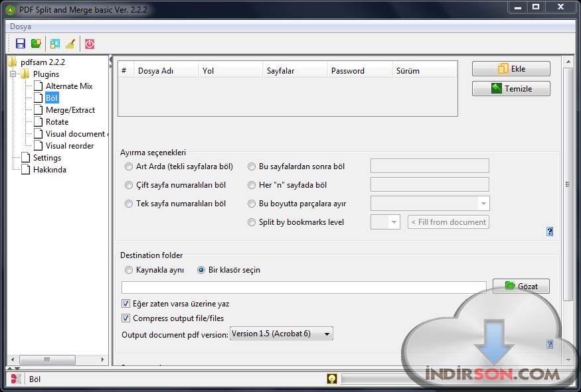The image size is (581, 392).
Task: Click the page icon beside Merge/Extract
Action: pos(38,110)
